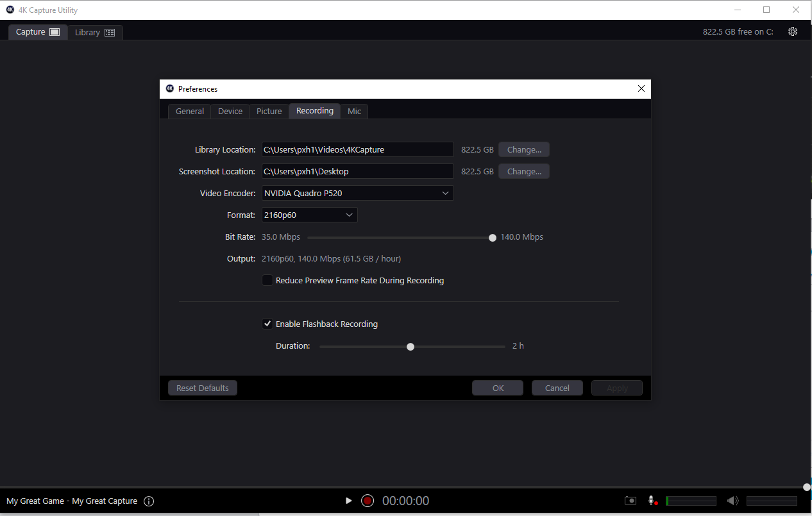The image size is (812, 516).
Task: Select the Mic preferences tab
Action: [354, 111]
